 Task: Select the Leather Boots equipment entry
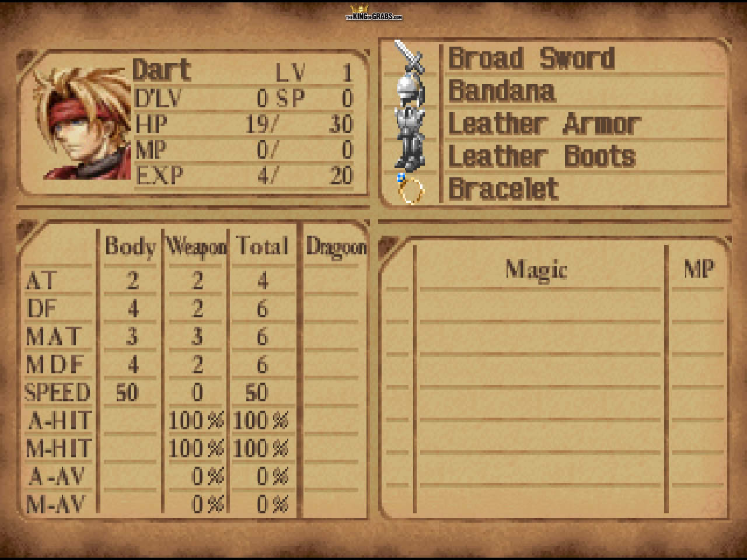pos(542,156)
